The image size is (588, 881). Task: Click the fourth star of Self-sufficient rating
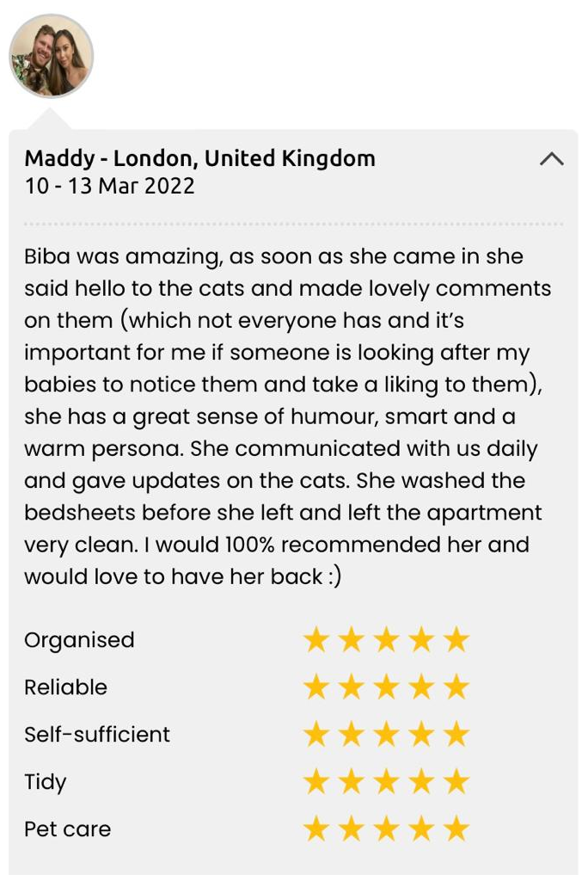pos(422,735)
